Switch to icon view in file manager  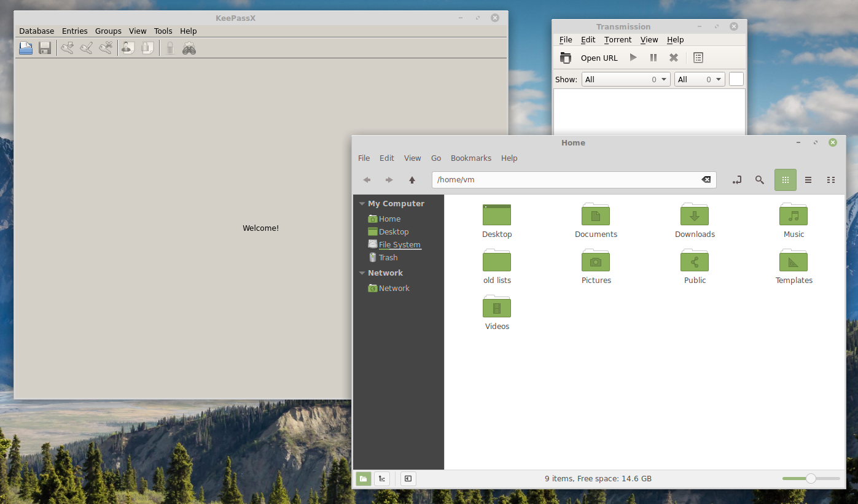point(786,180)
